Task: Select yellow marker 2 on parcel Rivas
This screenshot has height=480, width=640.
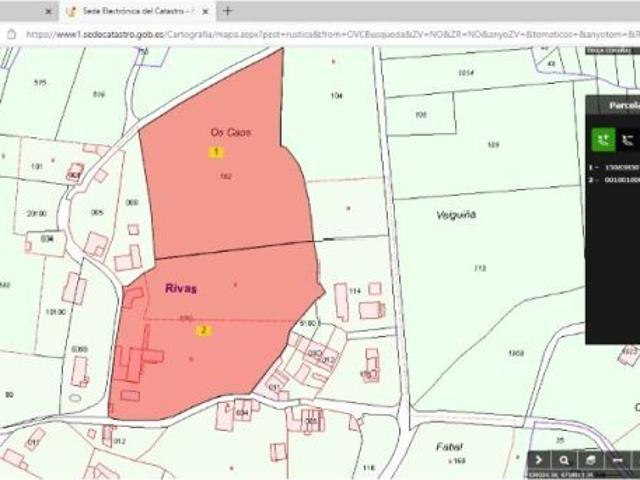Action: tap(204, 330)
